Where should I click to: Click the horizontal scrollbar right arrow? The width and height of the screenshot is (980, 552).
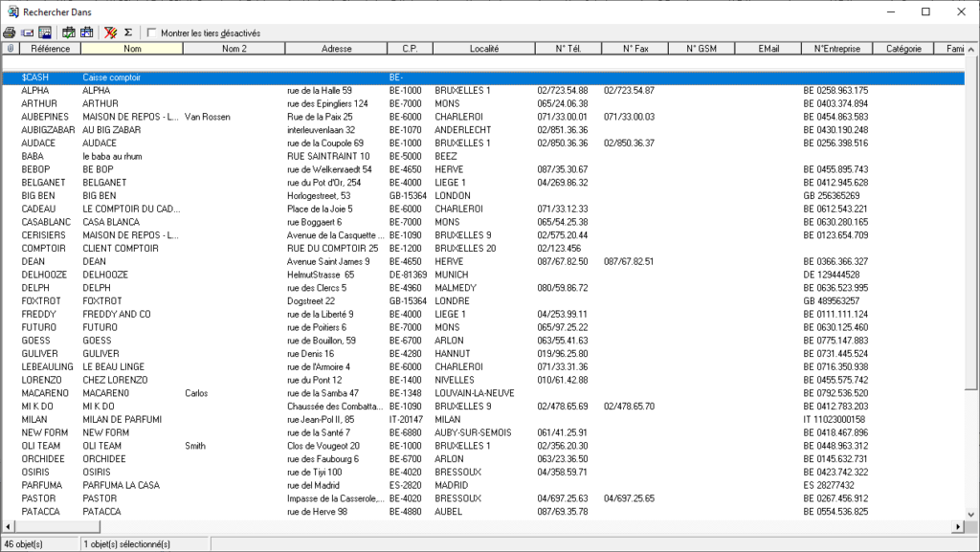[959, 526]
